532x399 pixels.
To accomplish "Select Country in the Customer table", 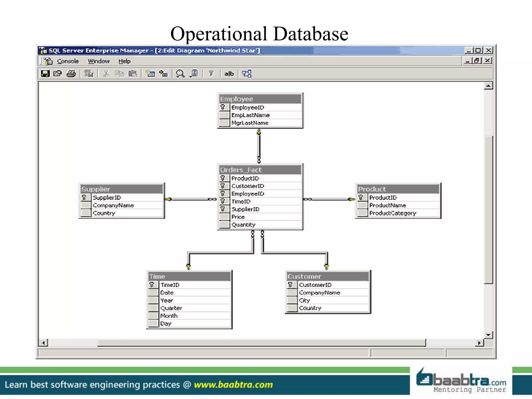I will point(328,308).
